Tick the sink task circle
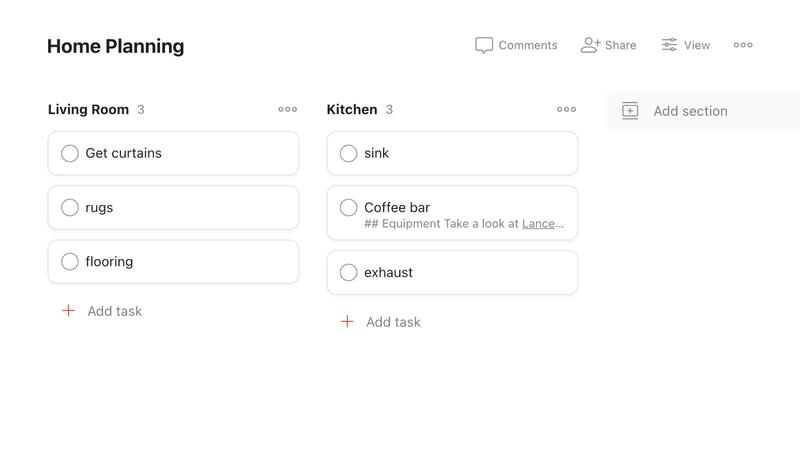Image resolution: width=800 pixels, height=450 pixels. pos(348,153)
